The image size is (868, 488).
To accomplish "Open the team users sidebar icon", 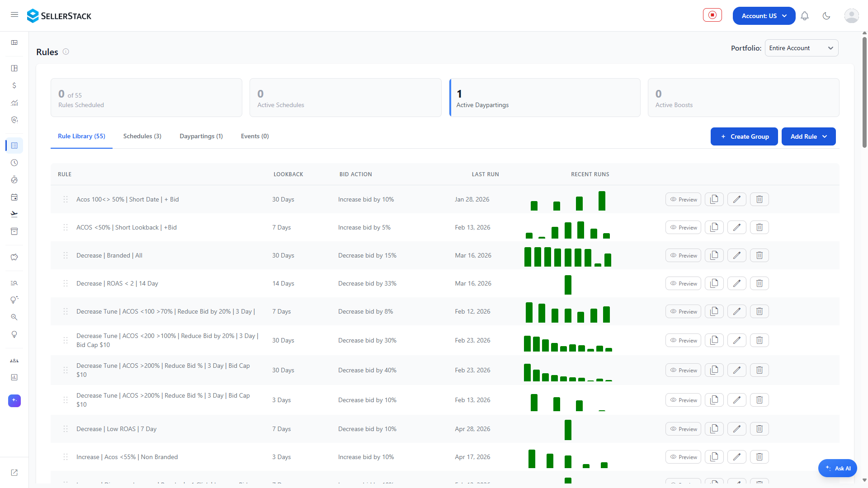I will [x=14, y=361].
